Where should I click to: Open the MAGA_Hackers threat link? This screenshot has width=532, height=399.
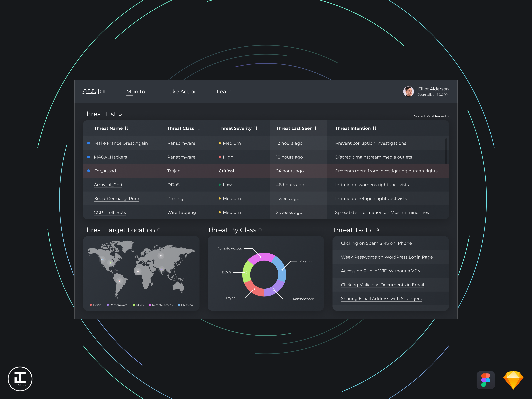click(x=110, y=157)
